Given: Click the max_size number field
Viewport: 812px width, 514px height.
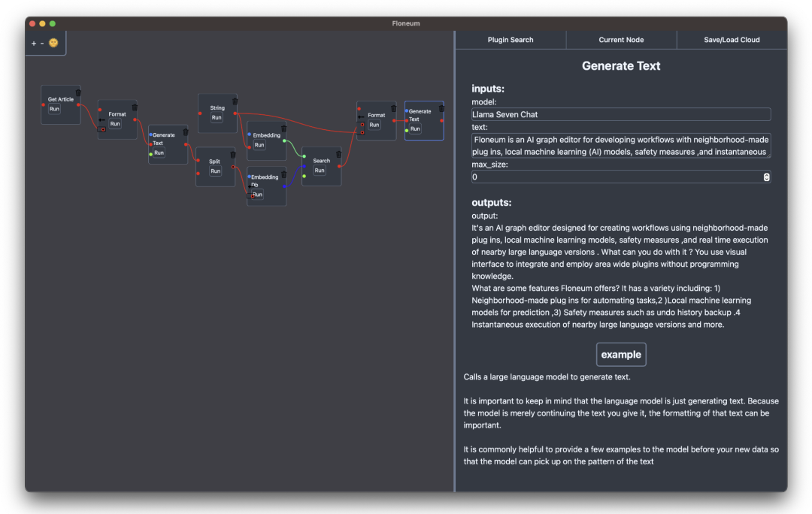Looking at the screenshot, I should click(x=621, y=177).
